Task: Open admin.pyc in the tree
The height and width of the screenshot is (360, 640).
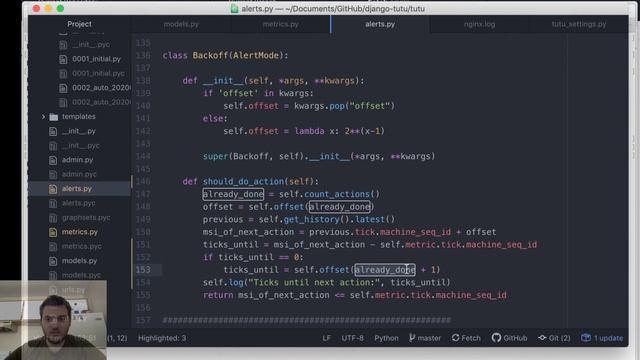Action: (x=79, y=174)
